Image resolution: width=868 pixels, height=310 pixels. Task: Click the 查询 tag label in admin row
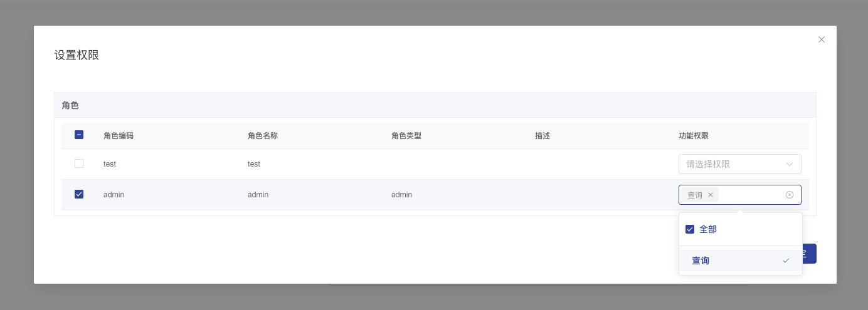[x=695, y=195]
